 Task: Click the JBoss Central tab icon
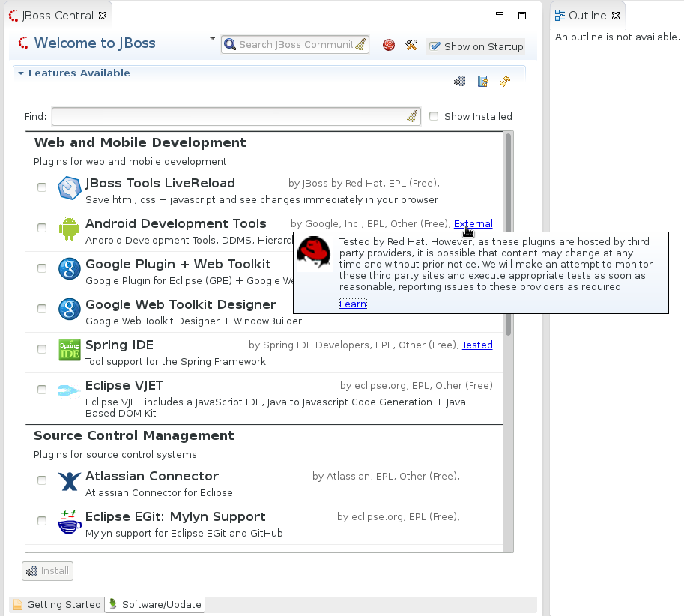click(13, 16)
